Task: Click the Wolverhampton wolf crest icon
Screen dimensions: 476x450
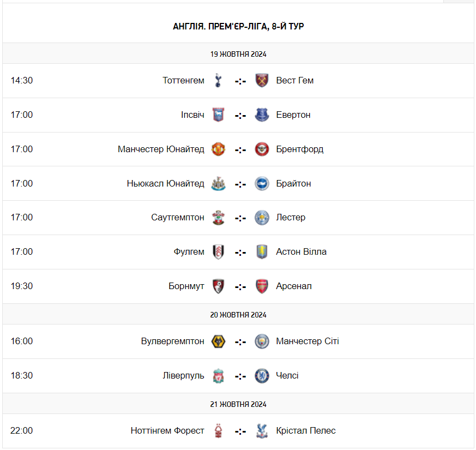Action: coord(218,341)
